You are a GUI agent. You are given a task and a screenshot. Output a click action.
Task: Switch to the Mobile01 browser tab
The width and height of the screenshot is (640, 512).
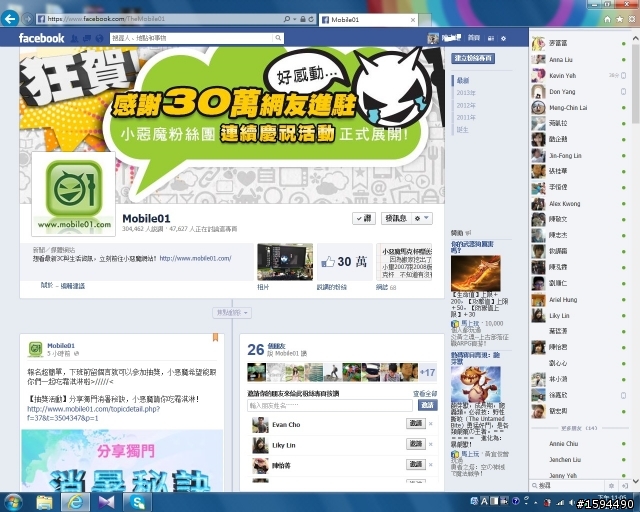[x=367, y=20]
